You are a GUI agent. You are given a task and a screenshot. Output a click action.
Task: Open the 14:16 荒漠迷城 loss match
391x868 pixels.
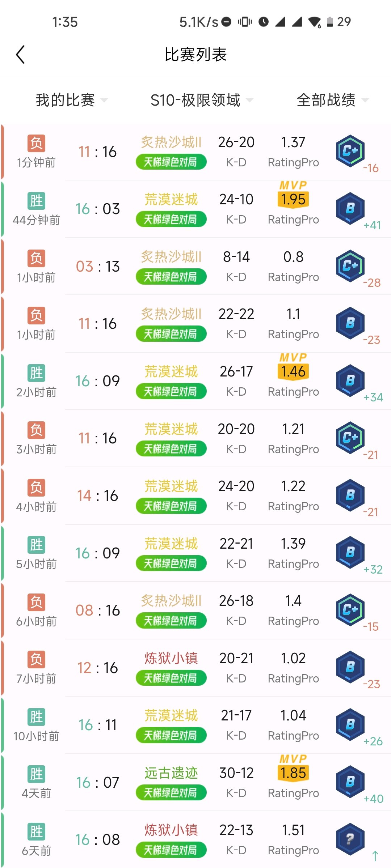point(195,496)
